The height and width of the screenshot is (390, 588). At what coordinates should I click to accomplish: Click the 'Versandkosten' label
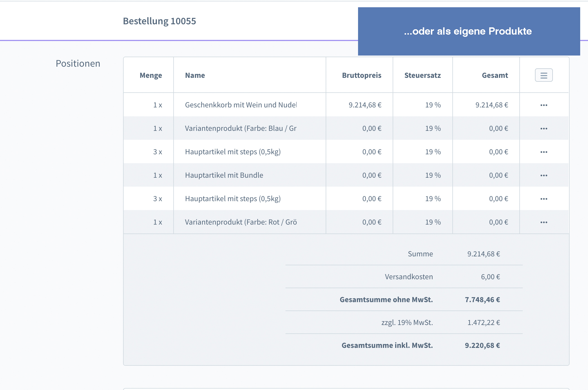[x=409, y=277]
